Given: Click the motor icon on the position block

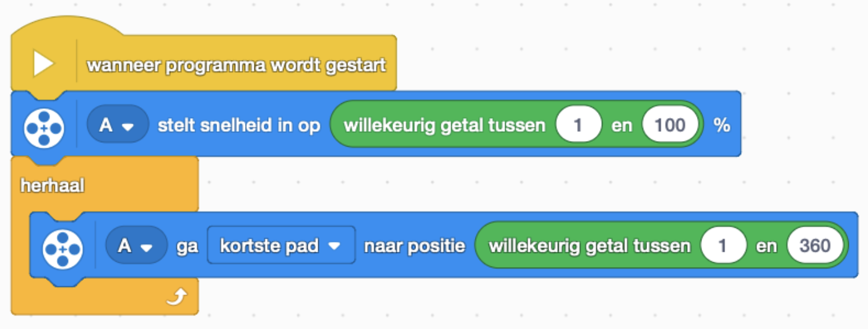Looking at the screenshot, I should pyautogui.click(x=62, y=247).
